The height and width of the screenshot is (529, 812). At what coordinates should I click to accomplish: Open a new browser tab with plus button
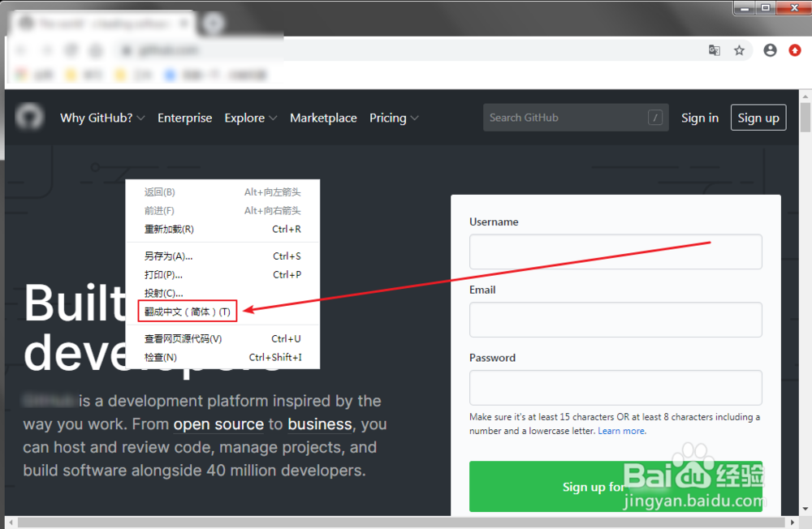(x=213, y=24)
